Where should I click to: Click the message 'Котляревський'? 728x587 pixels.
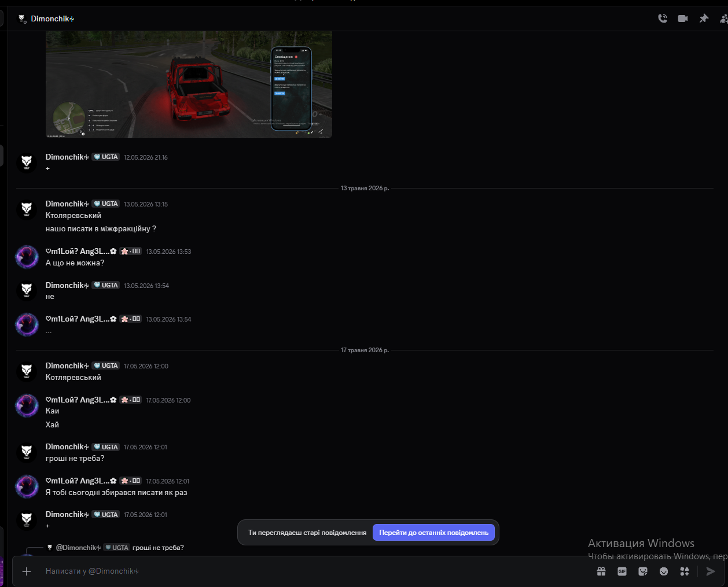point(73,378)
